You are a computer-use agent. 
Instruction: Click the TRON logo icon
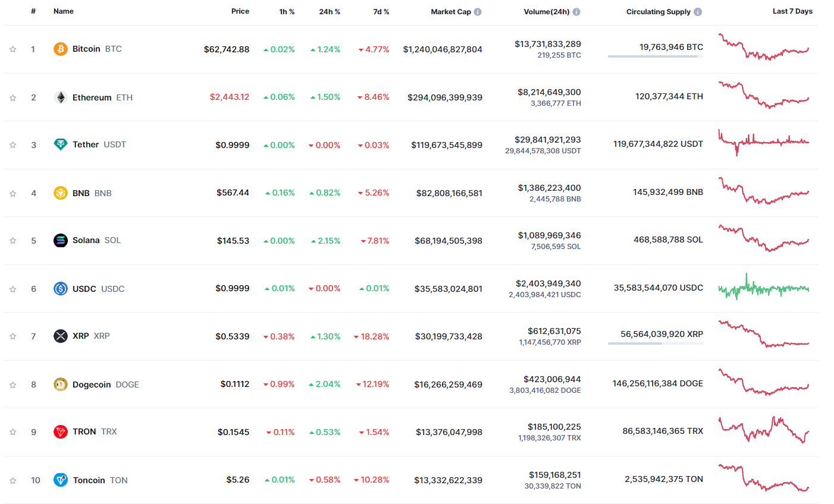pos(61,431)
